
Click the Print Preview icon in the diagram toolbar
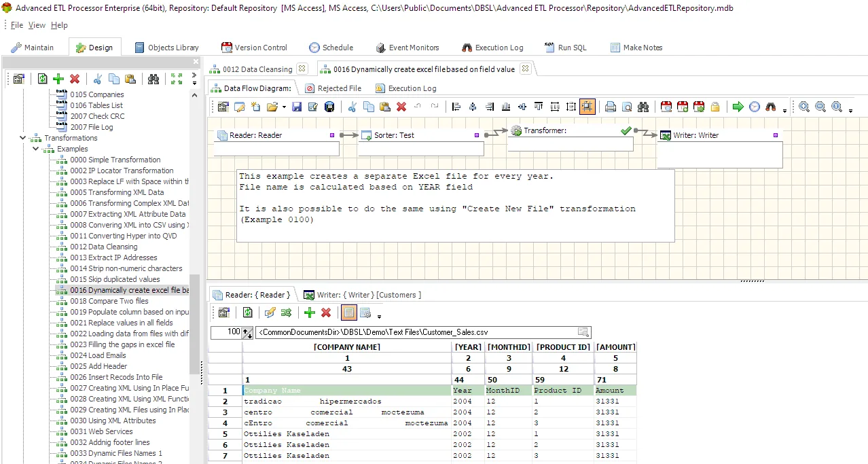[627, 107]
